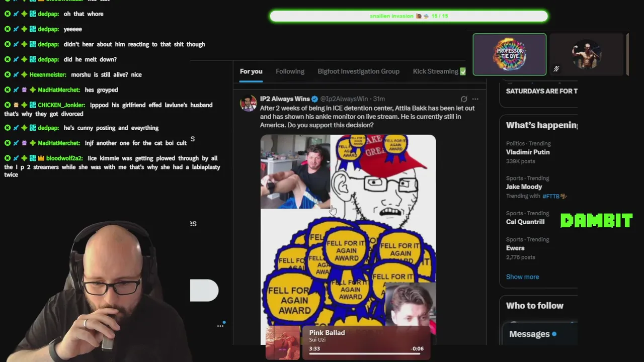Screen dimensions: 644x362
Task: Click the muscular man stream thumbnail
Action: coord(586,54)
